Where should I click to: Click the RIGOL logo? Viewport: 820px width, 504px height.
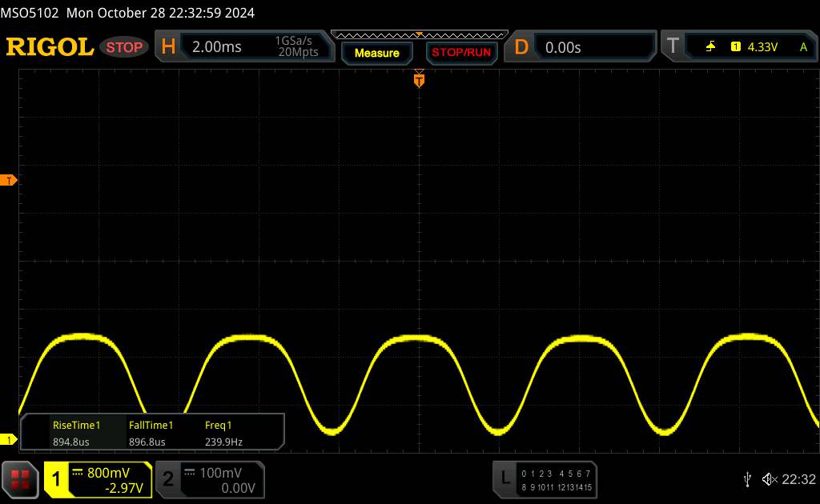[x=50, y=47]
